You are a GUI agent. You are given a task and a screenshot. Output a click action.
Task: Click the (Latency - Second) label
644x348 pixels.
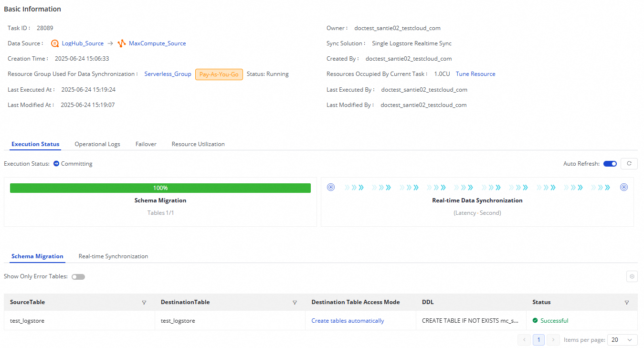tap(477, 212)
